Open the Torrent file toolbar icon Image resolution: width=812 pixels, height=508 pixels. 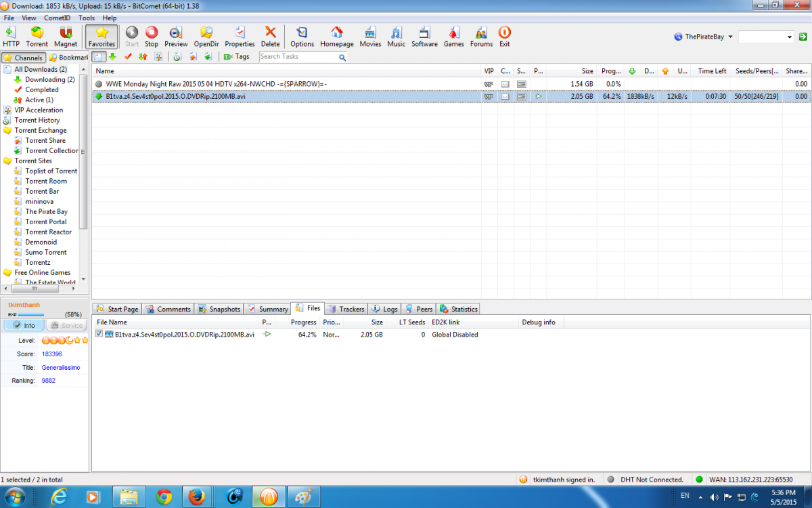tap(37, 36)
